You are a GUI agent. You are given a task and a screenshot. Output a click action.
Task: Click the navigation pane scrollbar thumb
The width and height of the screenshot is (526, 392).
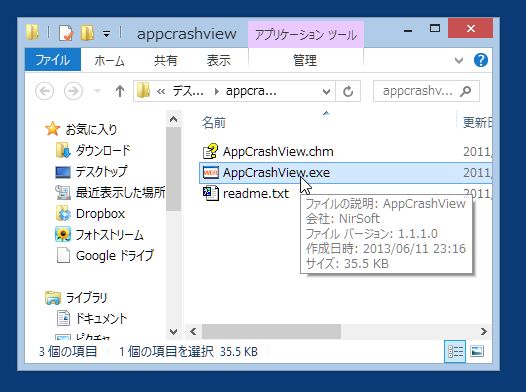tap(173, 168)
